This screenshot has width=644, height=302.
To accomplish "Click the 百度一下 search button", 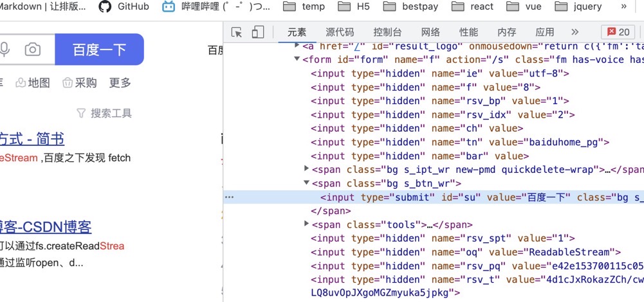I will (99, 49).
